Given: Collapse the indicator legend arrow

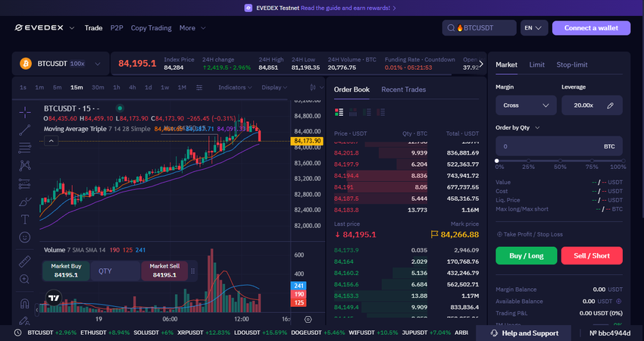Looking at the screenshot, I should 51,141.
